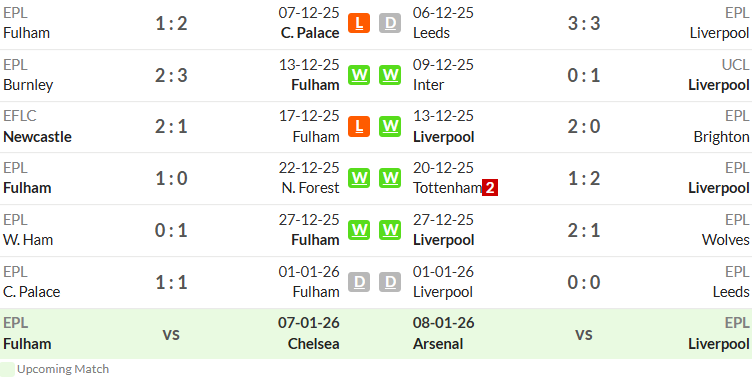Click the green W badge for Fulham vs N. Forest

pyautogui.click(x=359, y=178)
